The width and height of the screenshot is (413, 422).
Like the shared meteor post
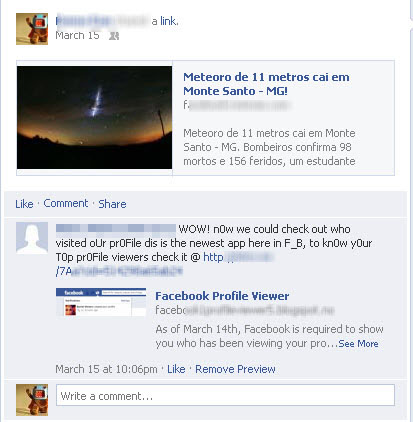24,204
